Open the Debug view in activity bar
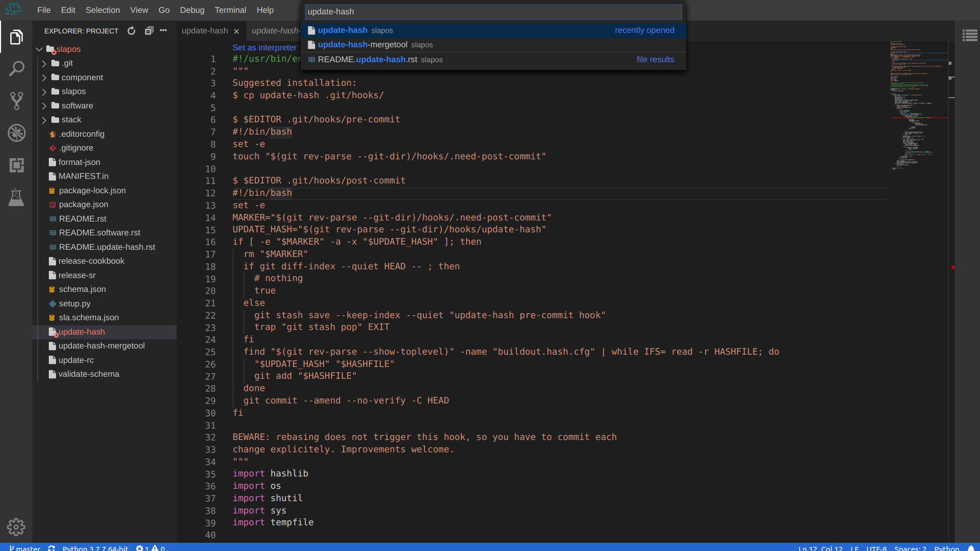This screenshot has width=980, height=551. pyautogui.click(x=16, y=133)
